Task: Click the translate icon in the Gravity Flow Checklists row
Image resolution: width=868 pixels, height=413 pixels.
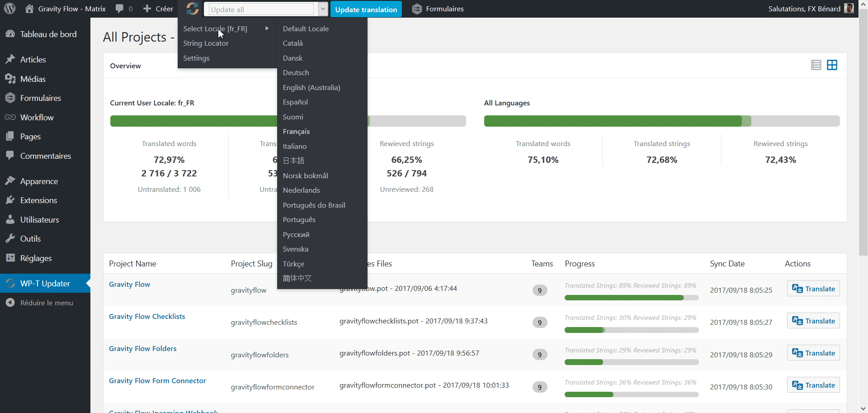Action: click(797, 321)
